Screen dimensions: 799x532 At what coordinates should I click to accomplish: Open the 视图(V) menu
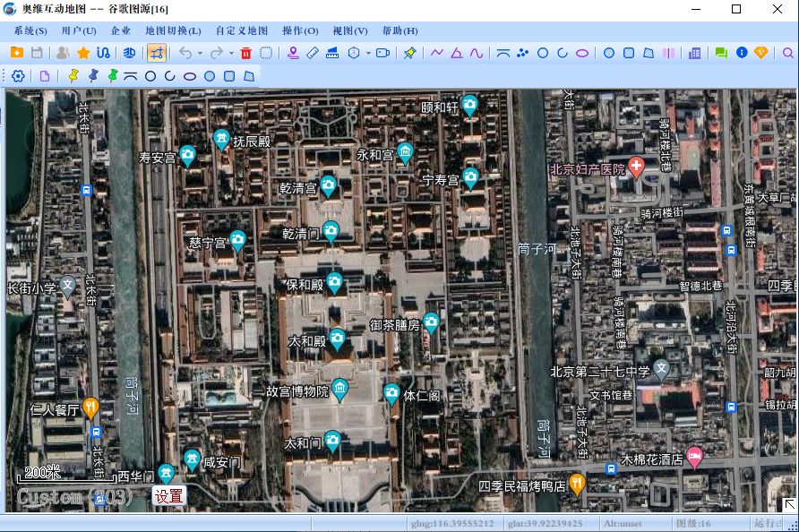click(x=350, y=31)
